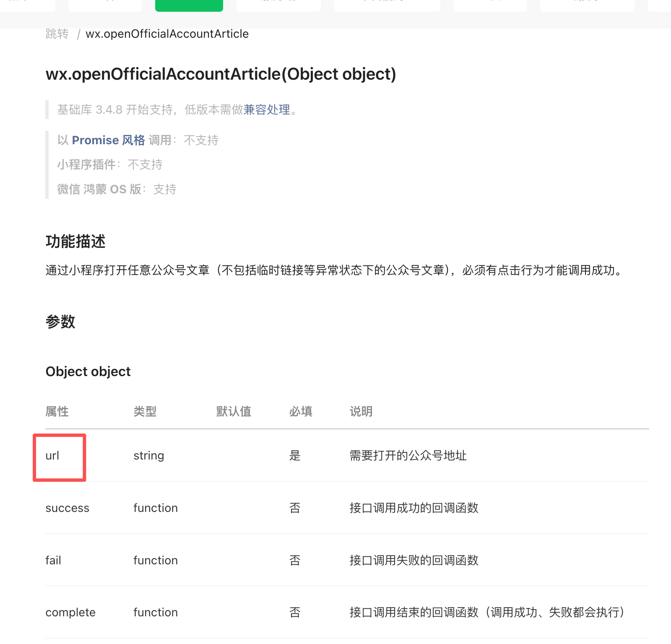Click function in the fail row
Image resolution: width=671 pixels, height=644 pixels.
(x=156, y=560)
